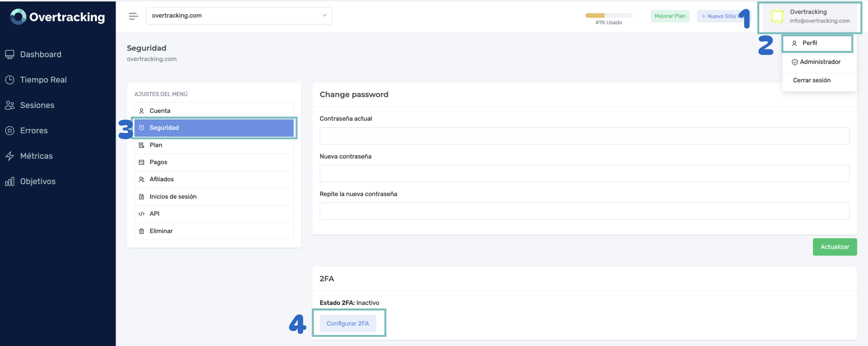The height and width of the screenshot is (346, 868).
Task: Click the Inicios de sesión file icon
Action: (141, 196)
